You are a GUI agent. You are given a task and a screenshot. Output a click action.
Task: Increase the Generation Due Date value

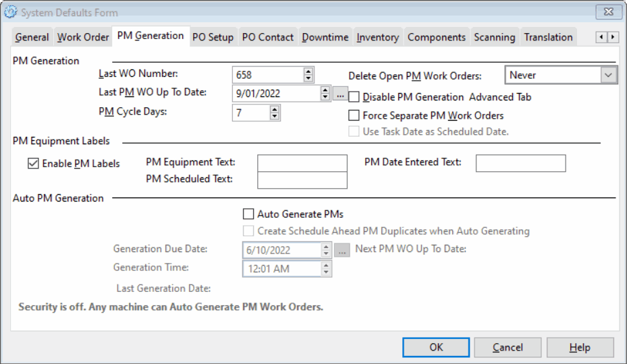tap(326, 247)
